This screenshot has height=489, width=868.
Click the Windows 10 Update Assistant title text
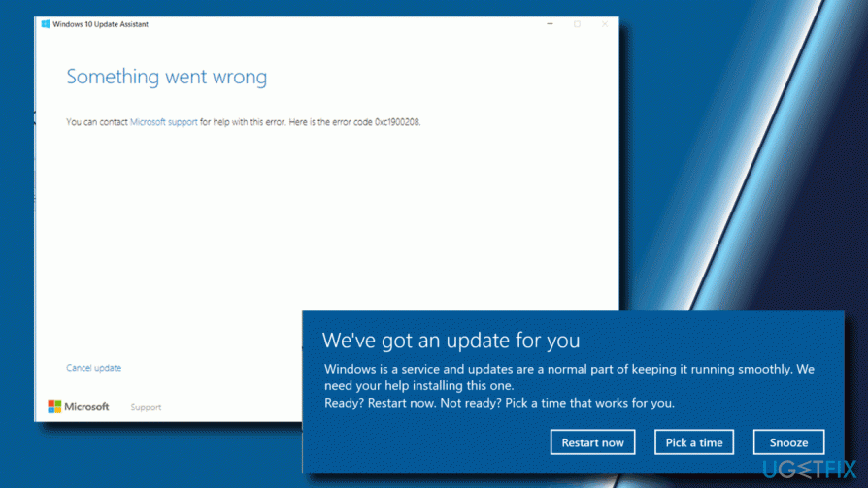100,24
